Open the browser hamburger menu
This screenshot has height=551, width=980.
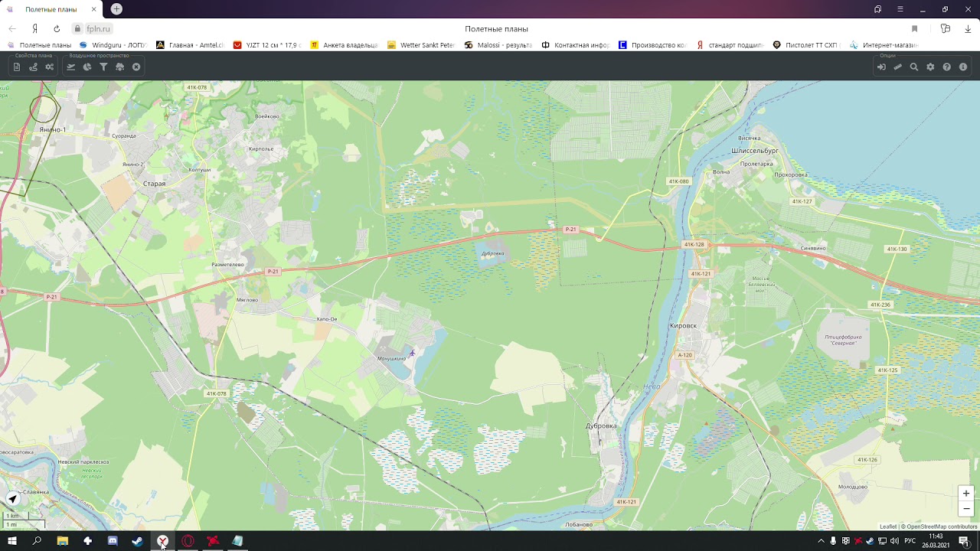pos(900,9)
